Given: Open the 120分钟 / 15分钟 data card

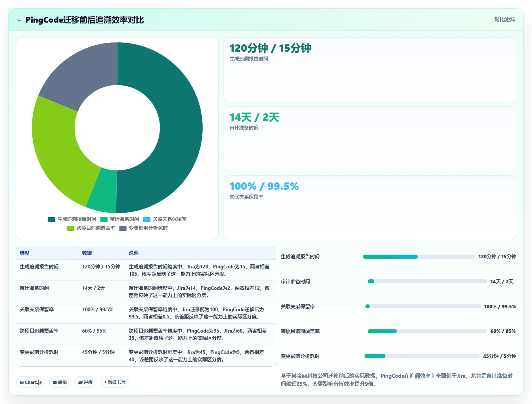Looking at the screenshot, I should (x=370, y=69).
